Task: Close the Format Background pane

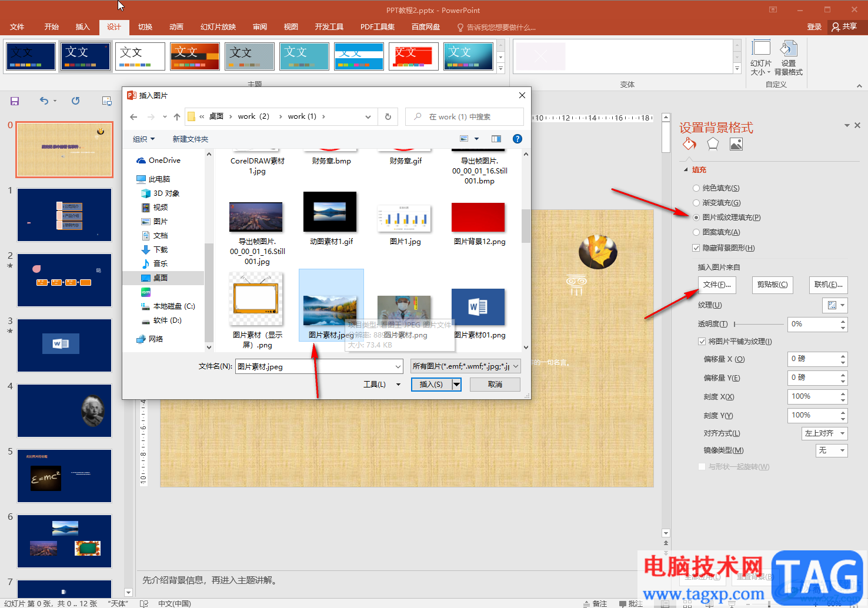Action: click(x=857, y=125)
